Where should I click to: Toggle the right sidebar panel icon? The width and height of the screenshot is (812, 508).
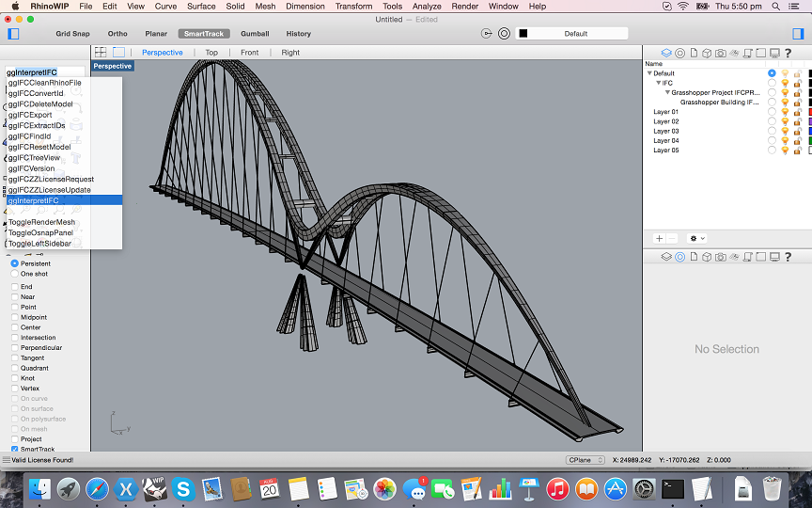(798, 34)
